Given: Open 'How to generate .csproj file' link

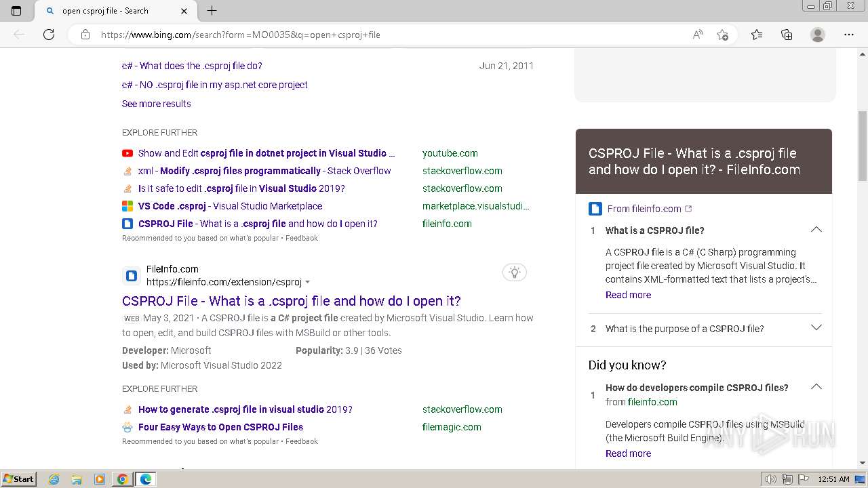Looking at the screenshot, I should pyautogui.click(x=245, y=409).
